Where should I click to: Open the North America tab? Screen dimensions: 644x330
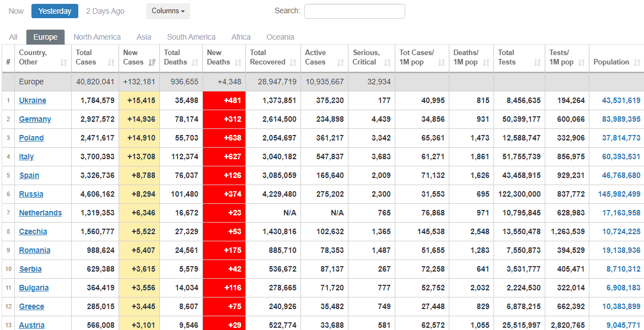pos(97,37)
